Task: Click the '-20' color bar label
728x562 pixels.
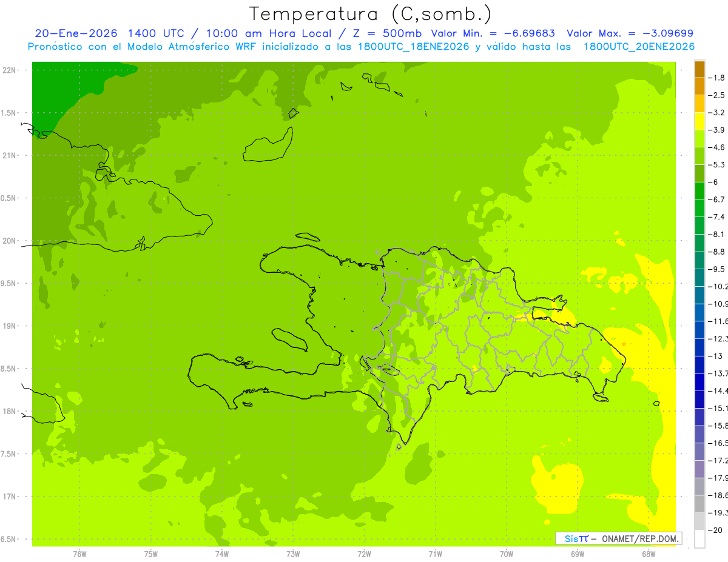Action: point(716,530)
